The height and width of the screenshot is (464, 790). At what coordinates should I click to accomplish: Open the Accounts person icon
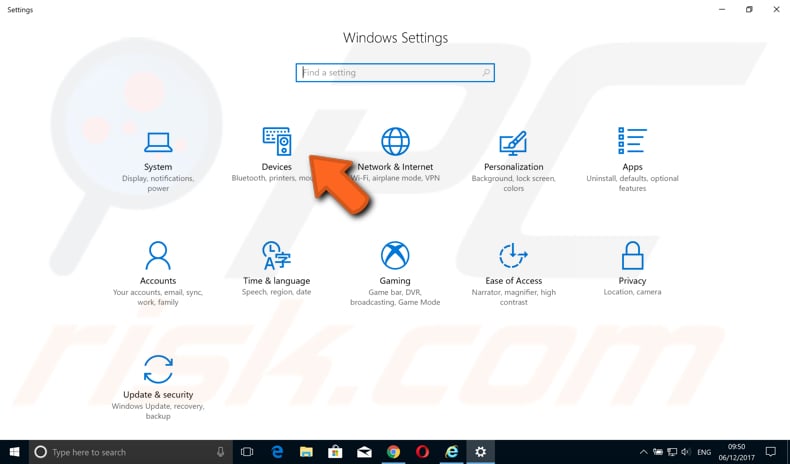tap(158, 255)
